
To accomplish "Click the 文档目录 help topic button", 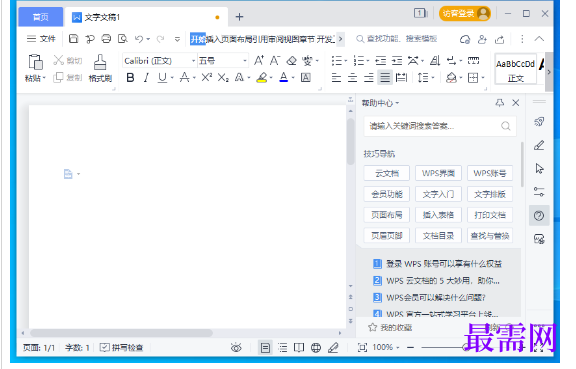I will (x=438, y=236).
